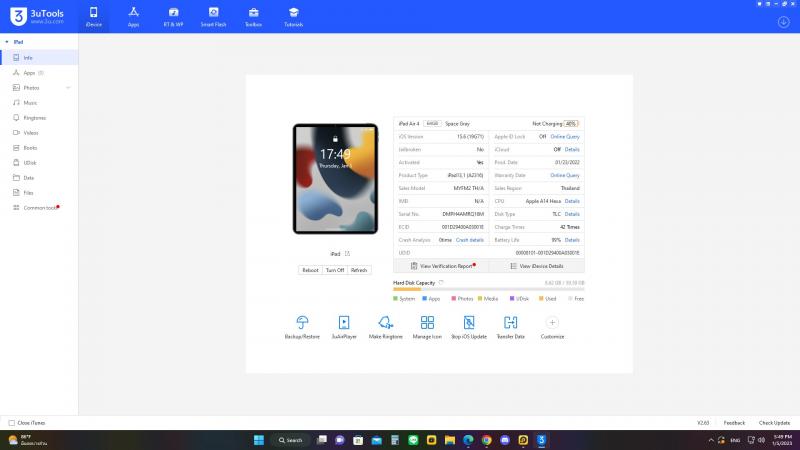Click the Turn Off button
The image size is (800, 450).
pos(335,270)
